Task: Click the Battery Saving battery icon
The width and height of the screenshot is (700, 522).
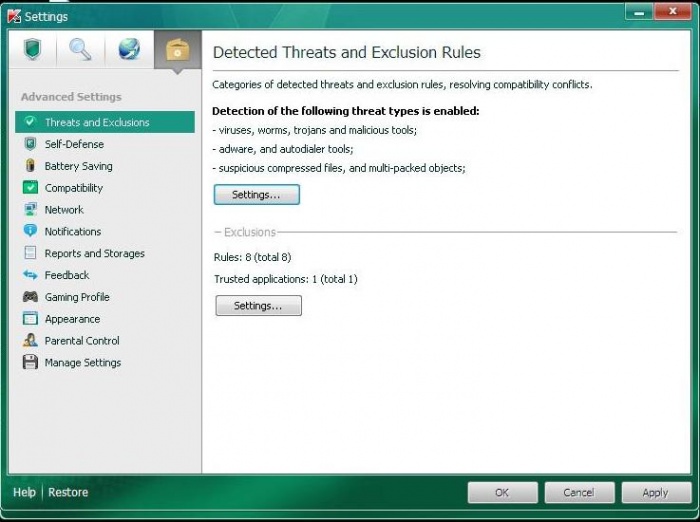Action: point(30,166)
